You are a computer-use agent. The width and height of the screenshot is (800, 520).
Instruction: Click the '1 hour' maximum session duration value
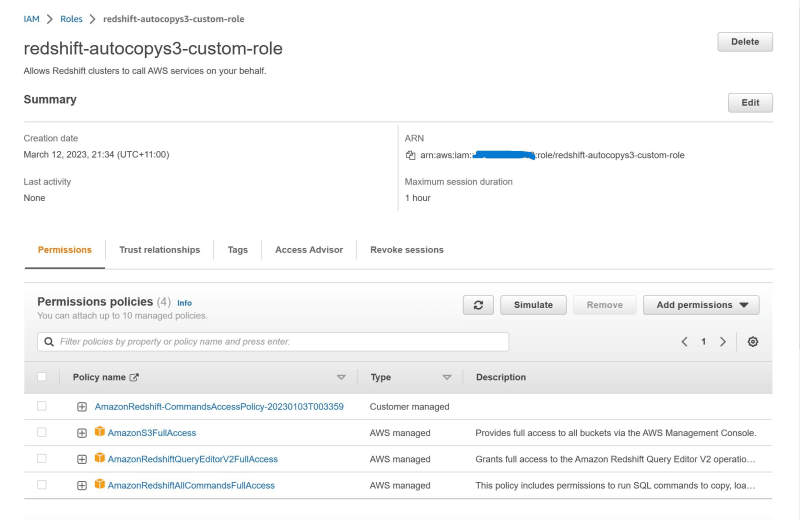click(x=417, y=198)
